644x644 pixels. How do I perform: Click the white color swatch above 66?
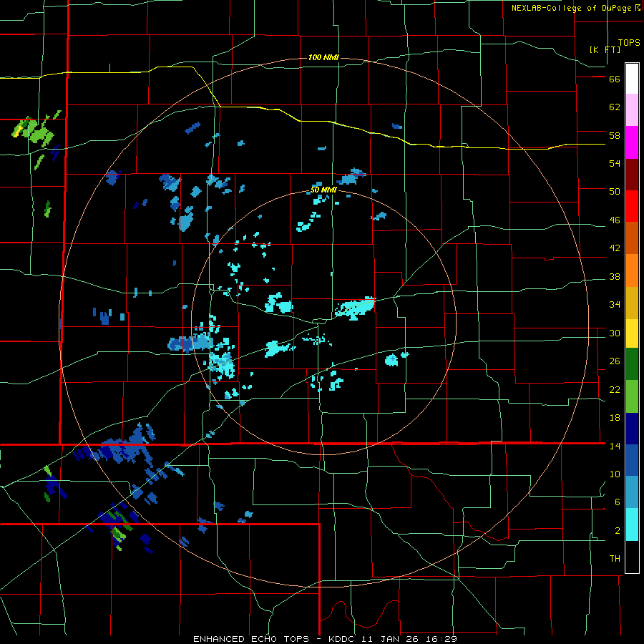[632, 79]
